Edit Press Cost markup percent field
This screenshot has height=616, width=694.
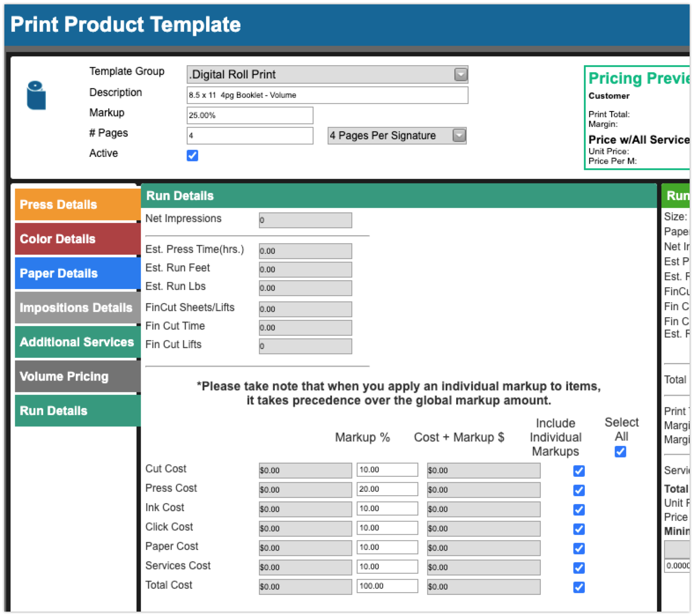click(x=387, y=489)
